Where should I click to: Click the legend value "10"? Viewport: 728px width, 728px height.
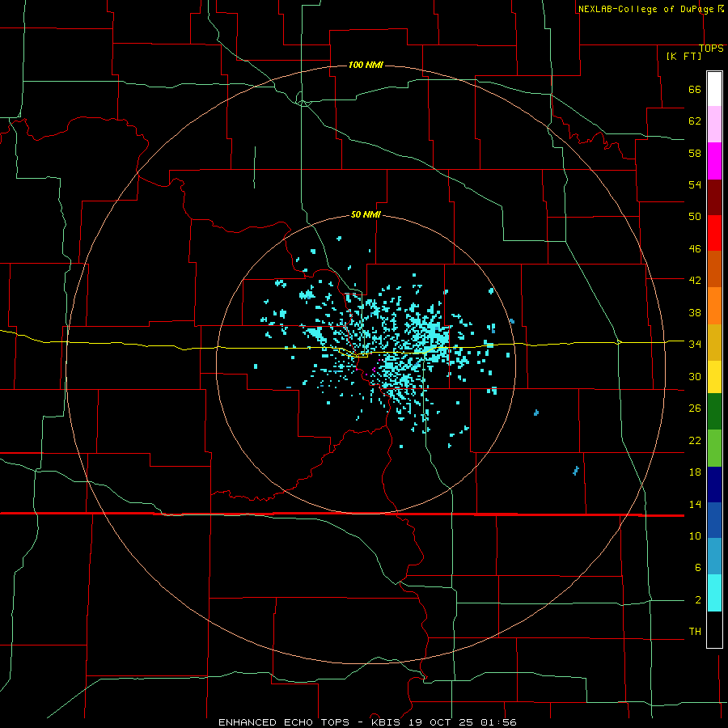(x=695, y=536)
